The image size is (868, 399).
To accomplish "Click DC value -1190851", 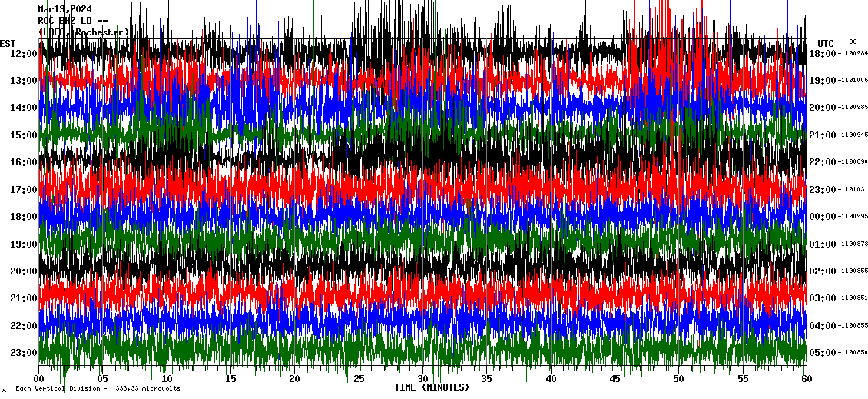I will click(x=852, y=298).
